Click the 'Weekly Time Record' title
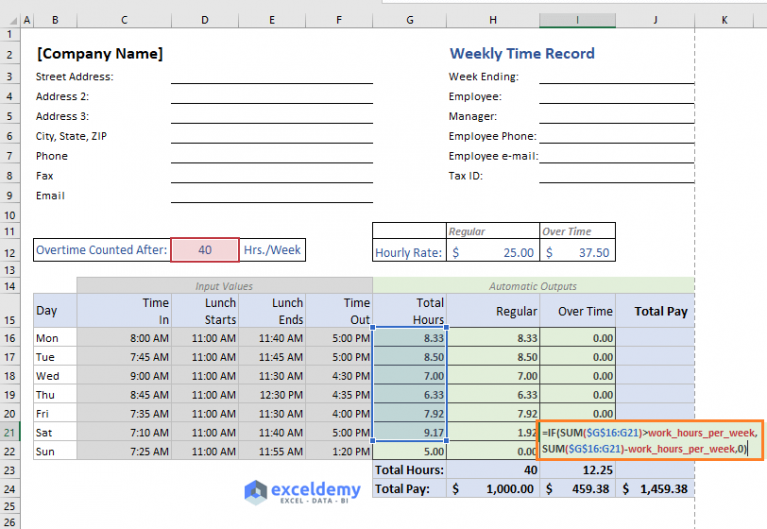Screen dimensions: 767x529 click(522, 53)
